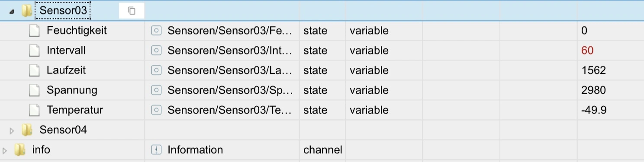This screenshot has height=162, width=644.
Task: Expand the info tree node
Action: point(5,151)
